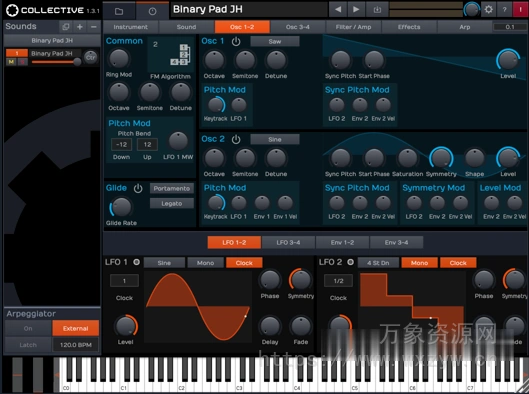The width and height of the screenshot is (529, 394).
Task: Toggle Osc 2 power button
Action: point(236,139)
